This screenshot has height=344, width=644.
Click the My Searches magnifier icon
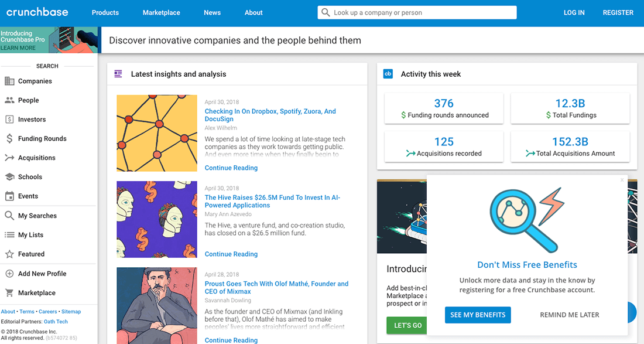(x=9, y=215)
